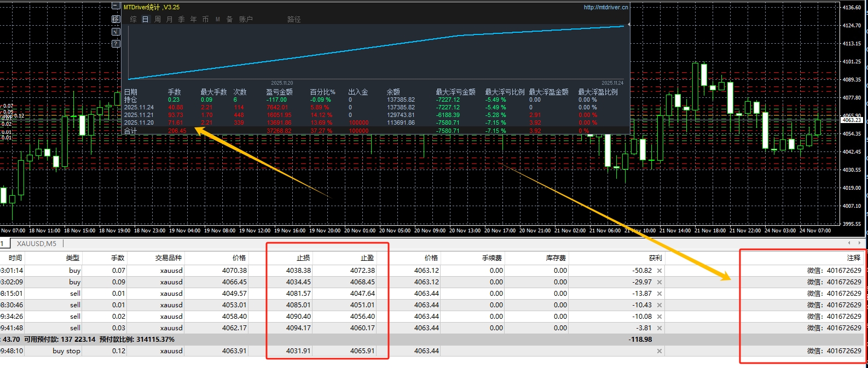868x368 pixels.
Task: Sort orders by 获利 profit column
Action: pos(655,258)
